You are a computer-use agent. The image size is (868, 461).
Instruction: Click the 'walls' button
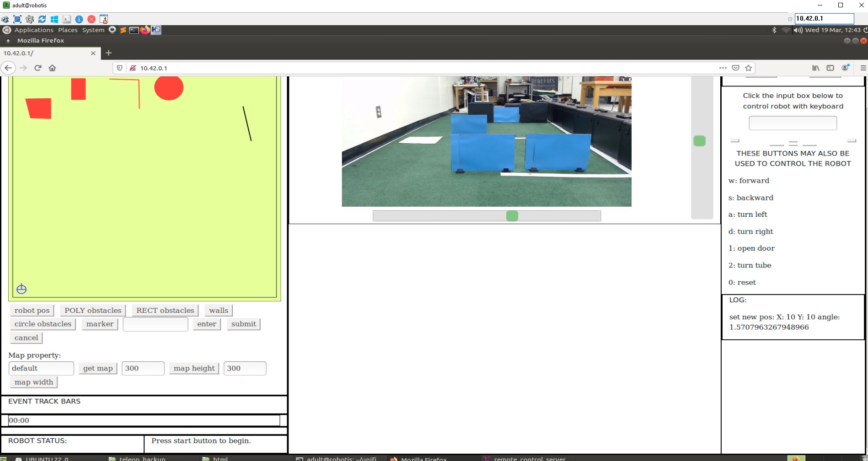click(x=219, y=311)
